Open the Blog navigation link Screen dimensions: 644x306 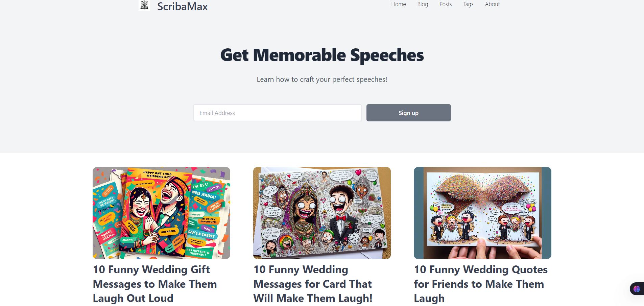pos(423,4)
